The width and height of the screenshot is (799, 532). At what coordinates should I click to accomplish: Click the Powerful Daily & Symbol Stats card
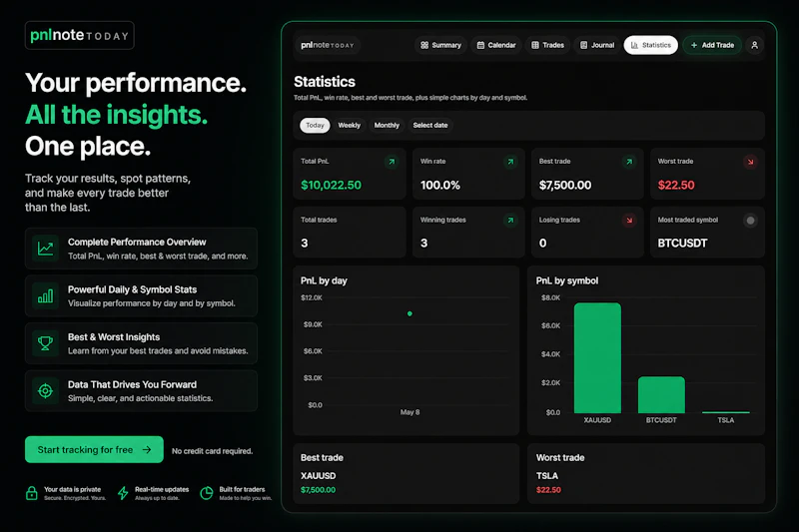point(141,295)
